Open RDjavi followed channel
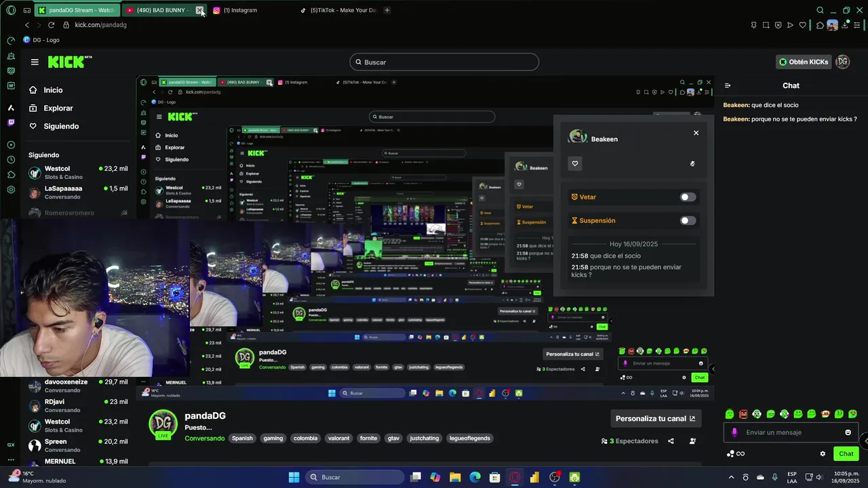The height and width of the screenshot is (488, 868). [77, 405]
